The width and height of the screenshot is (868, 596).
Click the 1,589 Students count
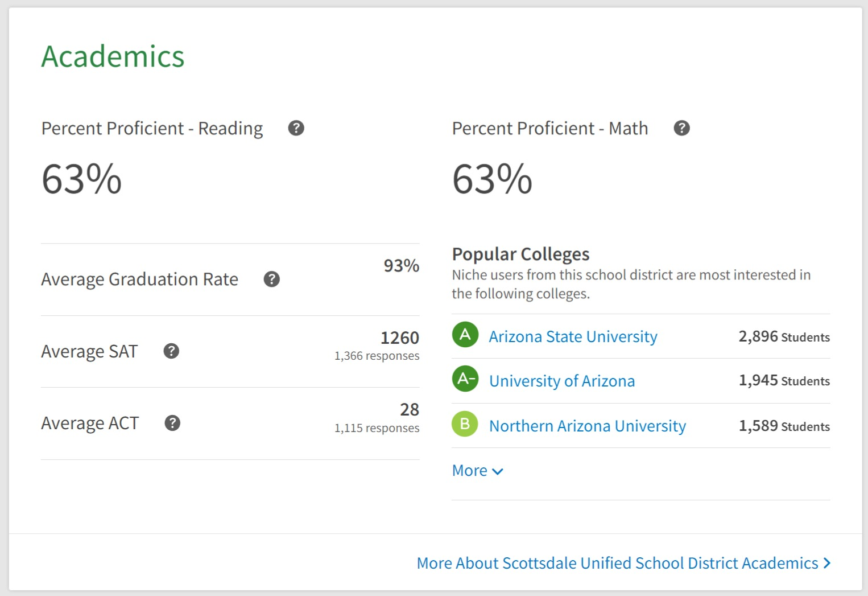coord(783,426)
